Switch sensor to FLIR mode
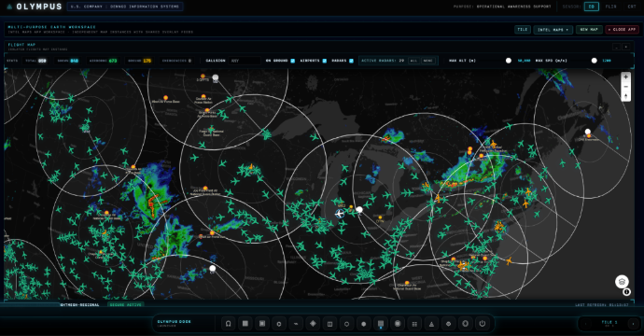Screen dimensions: 644x336 pyautogui.click(x=610, y=7)
